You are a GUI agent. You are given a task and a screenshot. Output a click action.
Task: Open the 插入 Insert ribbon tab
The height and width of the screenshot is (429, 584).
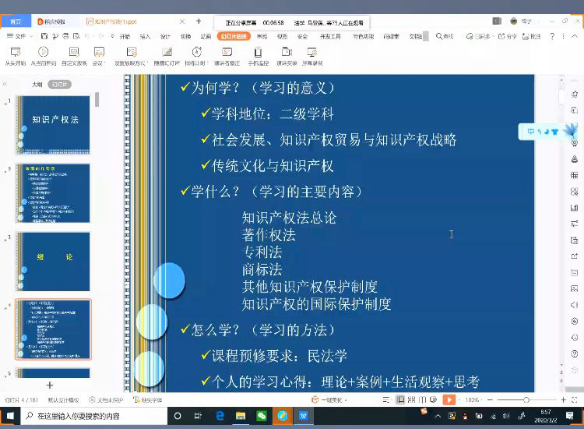[145, 36]
